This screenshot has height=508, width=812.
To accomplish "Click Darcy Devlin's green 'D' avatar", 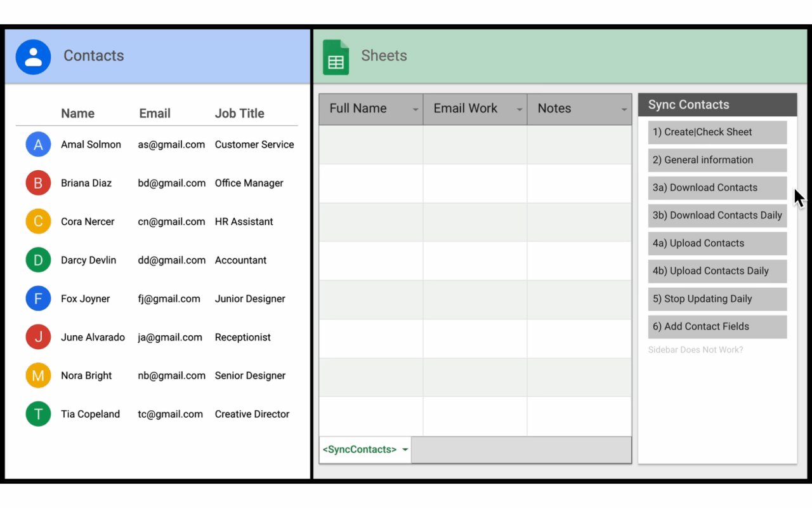I will (38, 260).
